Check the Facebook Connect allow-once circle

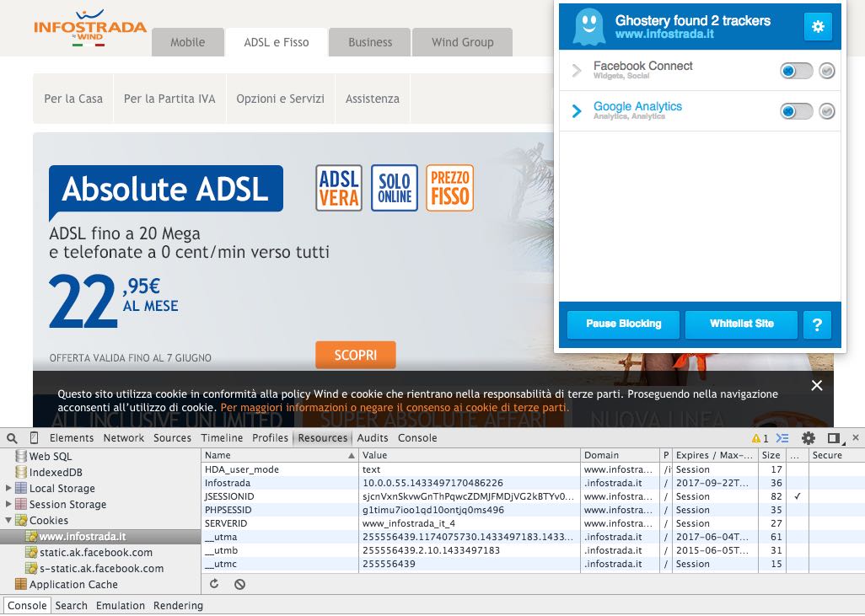(x=826, y=71)
